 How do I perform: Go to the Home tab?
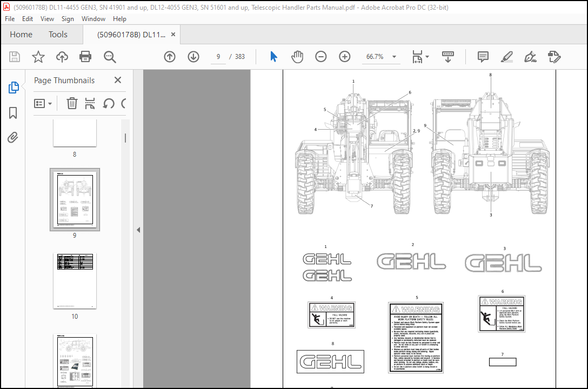tap(21, 35)
